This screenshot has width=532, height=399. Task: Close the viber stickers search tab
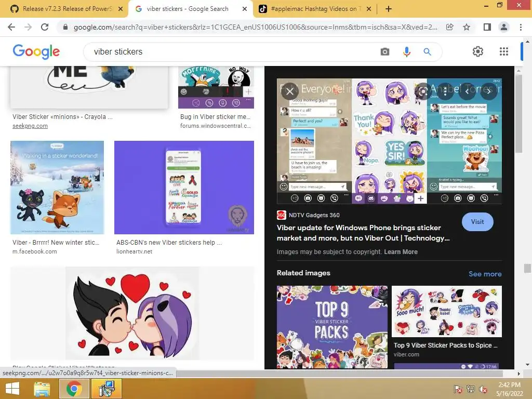[x=245, y=9]
